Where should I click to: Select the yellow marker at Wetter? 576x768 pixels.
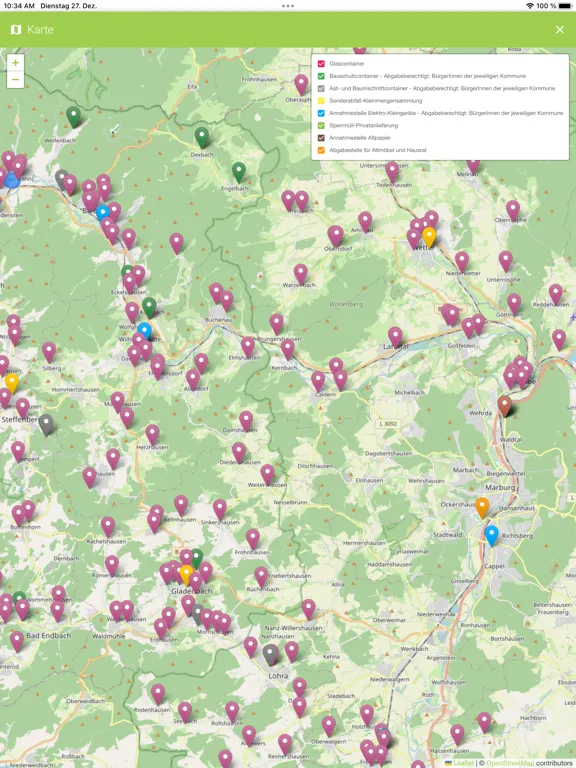(429, 237)
